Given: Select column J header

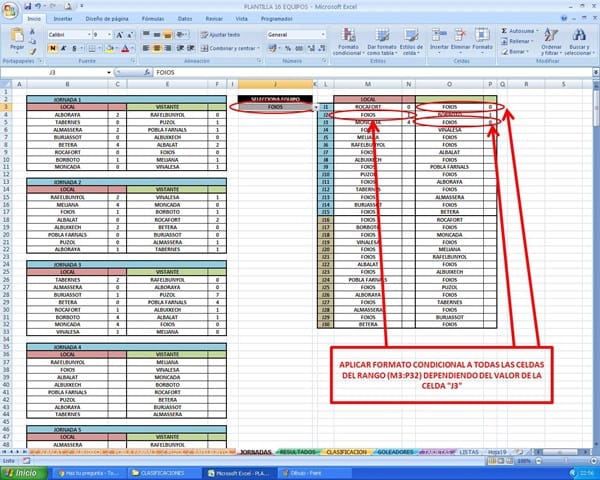Looking at the screenshot, I should (x=275, y=84).
